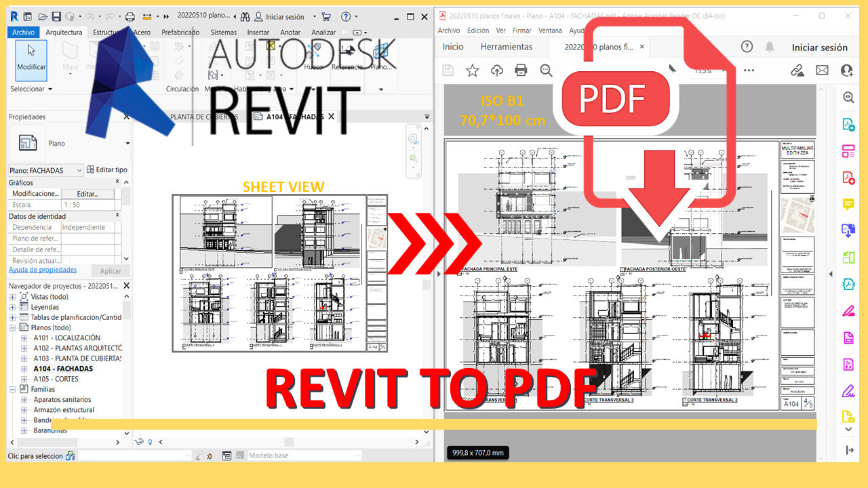Select A102 - PLANTAS ARQUITECTÓNICAS sheet
Screen dimensions: 868x488
[77, 348]
